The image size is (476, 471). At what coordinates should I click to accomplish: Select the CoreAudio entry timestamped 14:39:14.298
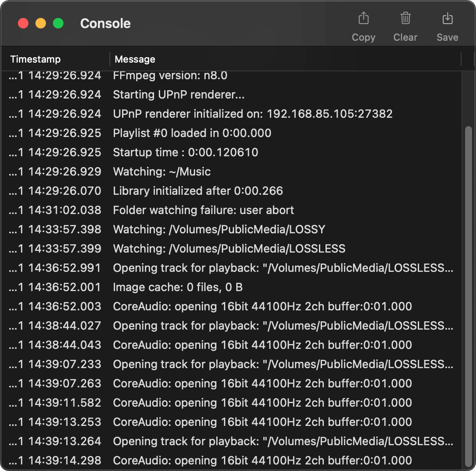262,461
